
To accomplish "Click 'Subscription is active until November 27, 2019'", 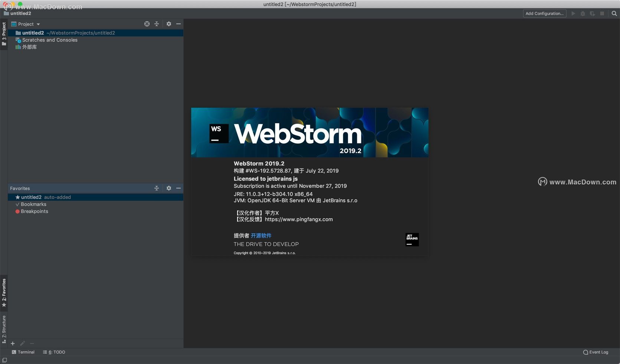I will tap(290, 186).
